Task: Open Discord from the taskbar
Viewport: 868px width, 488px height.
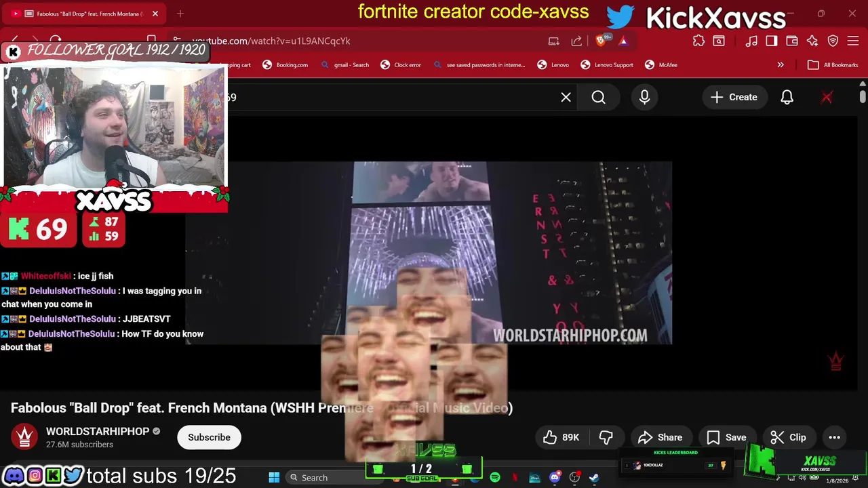Action: coord(555,478)
